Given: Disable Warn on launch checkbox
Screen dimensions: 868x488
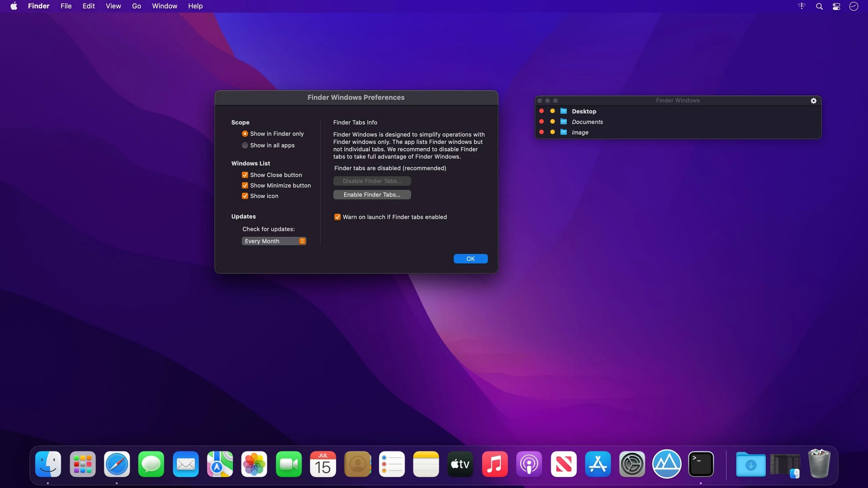Looking at the screenshot, I should click(x=337, y=217).
